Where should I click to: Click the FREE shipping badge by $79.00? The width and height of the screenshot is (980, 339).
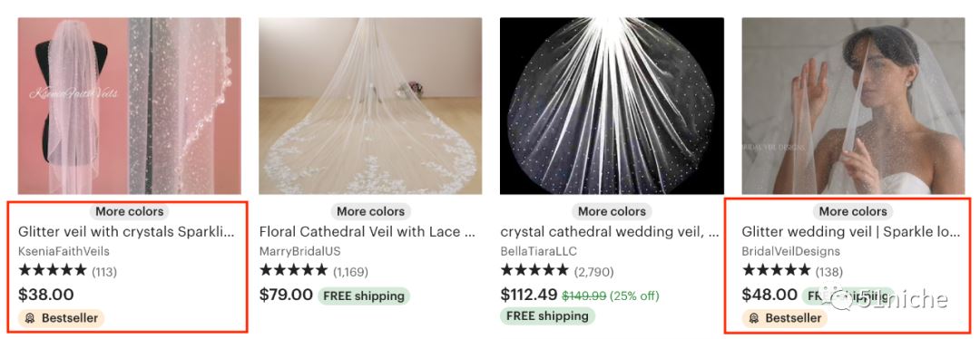[x=364, y=295]
